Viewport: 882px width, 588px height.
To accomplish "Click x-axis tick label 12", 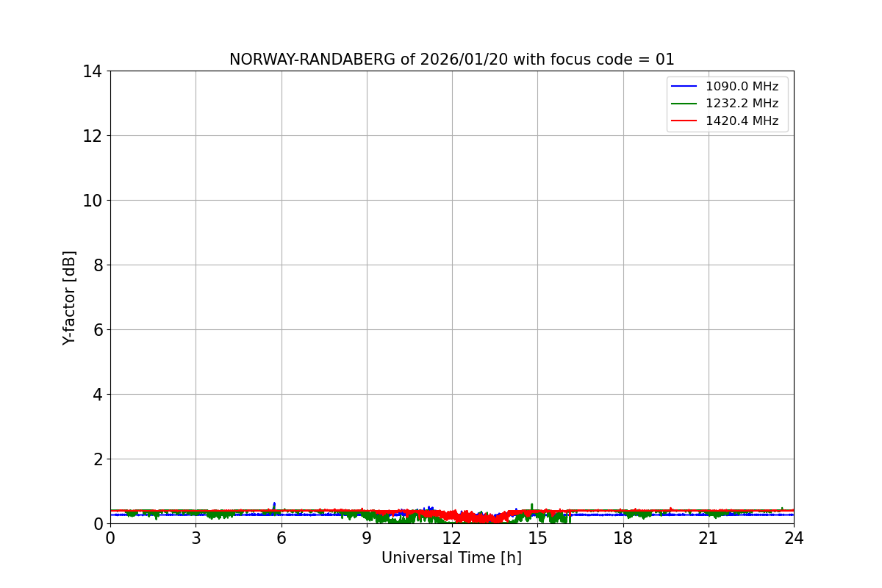I will click(x=452, y=538).
